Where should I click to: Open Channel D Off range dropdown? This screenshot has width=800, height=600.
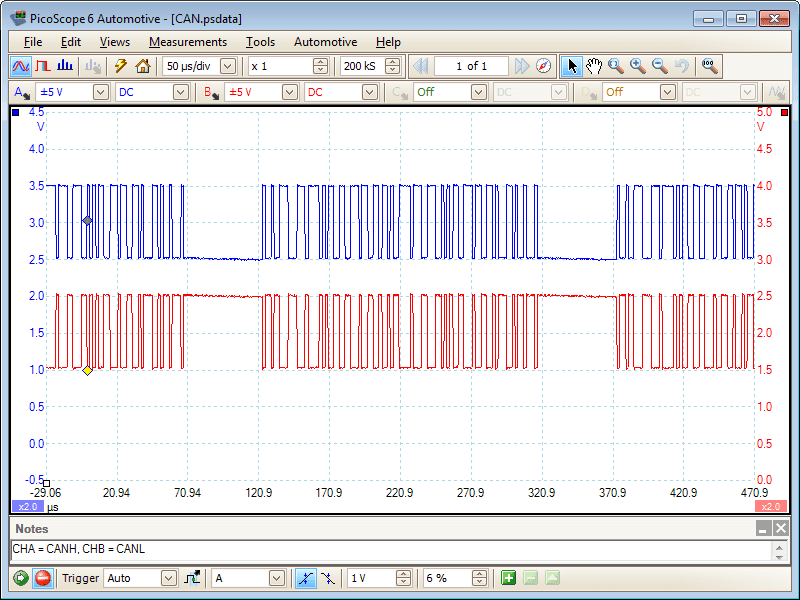(x=667, y=92)
